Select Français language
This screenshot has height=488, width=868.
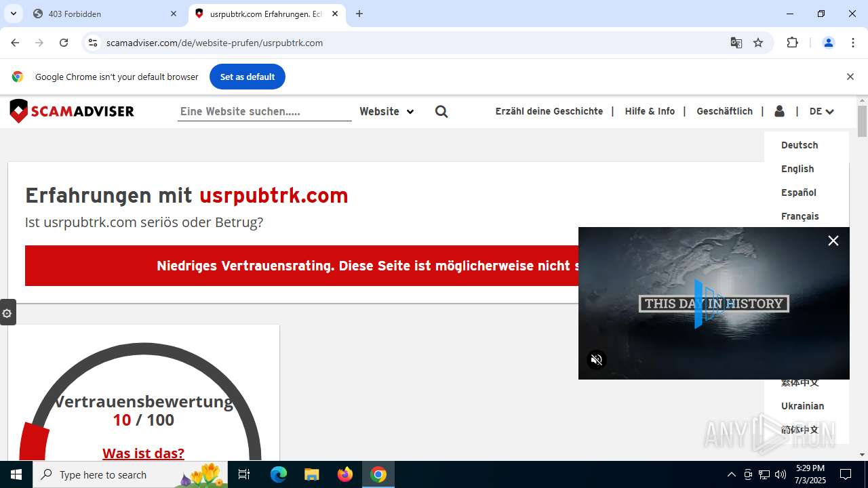coord(800,216)
